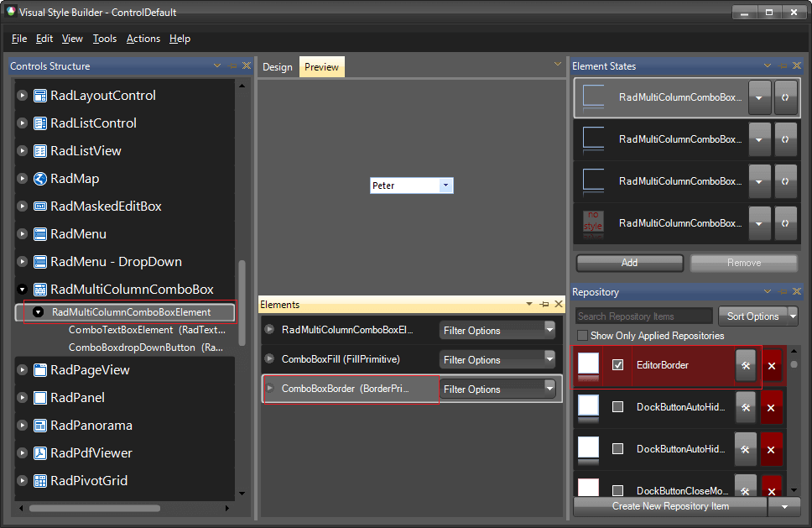The image size is (812, 528).
Task: Close the Element States panel
Action: (796, 65)
